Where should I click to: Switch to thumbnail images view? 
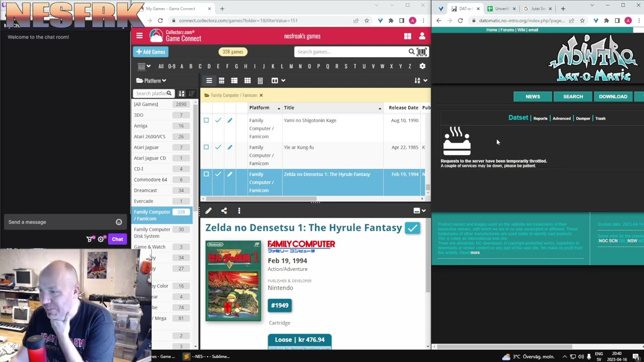coord(221,80)
